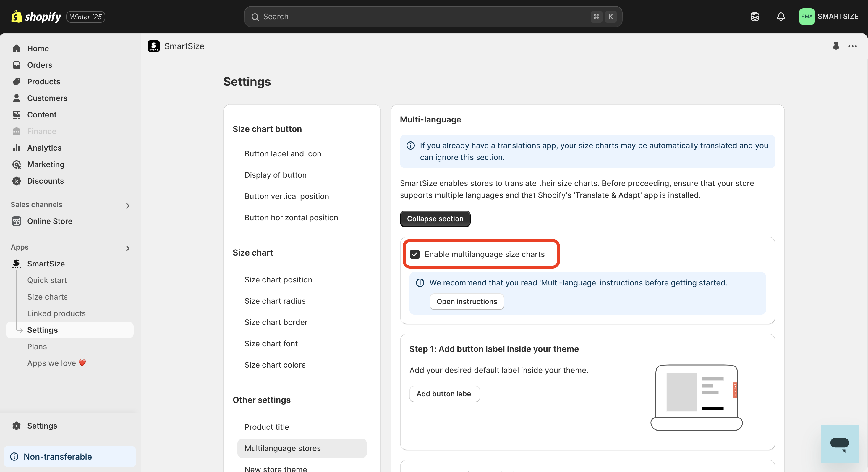The image size is (868, 472).
Task: Click the SmartSize app icon in sidebar
Action: click(17, 263)
